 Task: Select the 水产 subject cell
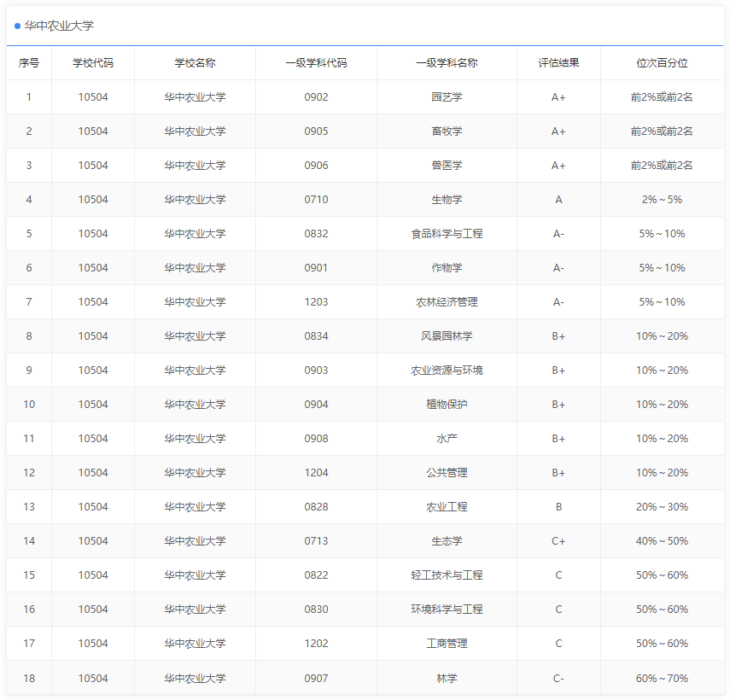pyautogui.click(x=447, y=439)
